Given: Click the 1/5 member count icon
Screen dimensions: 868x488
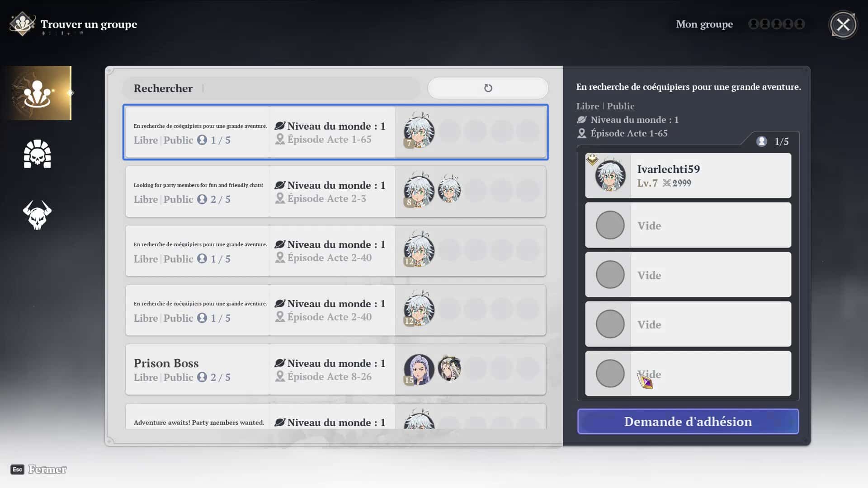Looking at the screenshot, I should 762,141.
